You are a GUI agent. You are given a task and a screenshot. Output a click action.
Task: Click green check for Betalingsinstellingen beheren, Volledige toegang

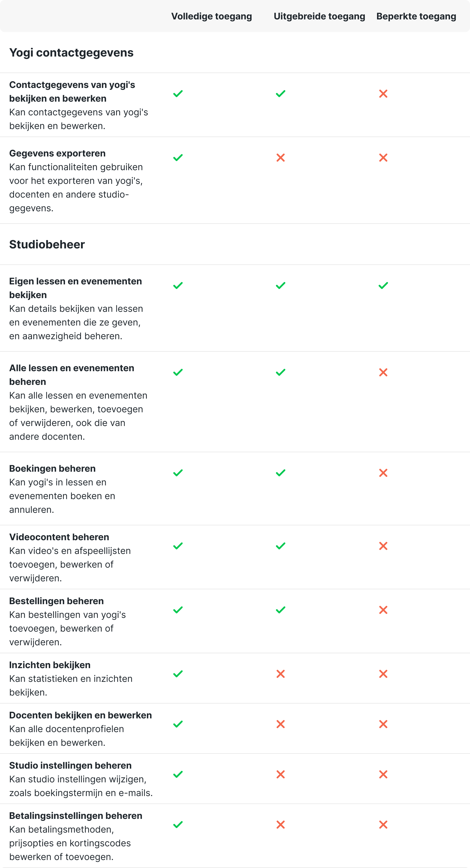click(x=178, y=825)
